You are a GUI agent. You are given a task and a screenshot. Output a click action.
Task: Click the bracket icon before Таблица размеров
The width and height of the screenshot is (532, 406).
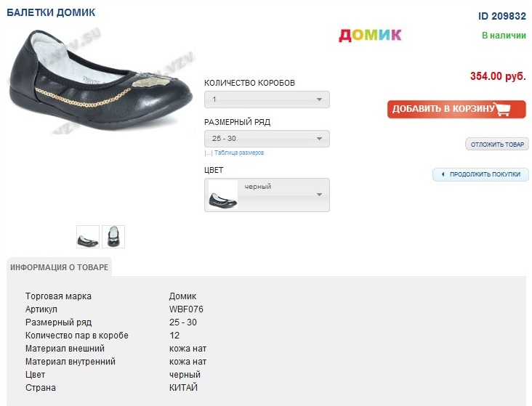click(208, 153)
